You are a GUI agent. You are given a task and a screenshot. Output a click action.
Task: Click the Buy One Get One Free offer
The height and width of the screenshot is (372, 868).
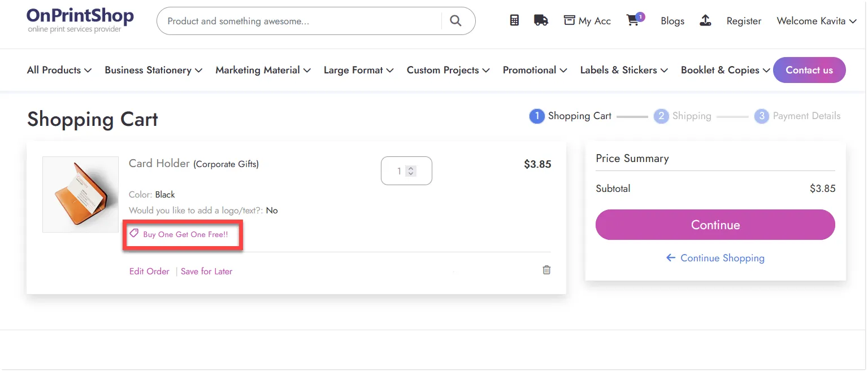tap(179, 234)
